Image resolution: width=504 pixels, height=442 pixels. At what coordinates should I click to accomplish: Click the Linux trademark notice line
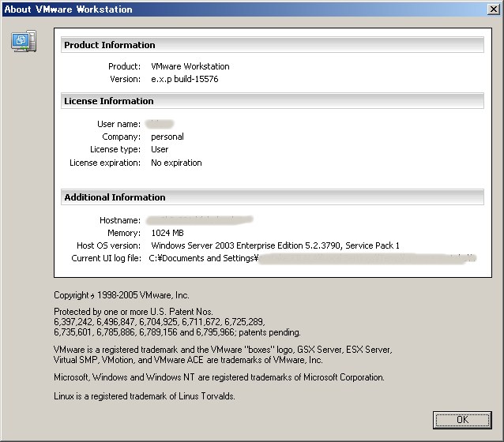[x=144, y=396]
